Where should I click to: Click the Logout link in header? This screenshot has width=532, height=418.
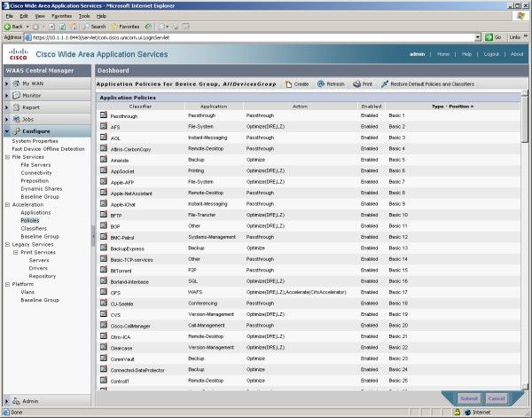point(491,54)
